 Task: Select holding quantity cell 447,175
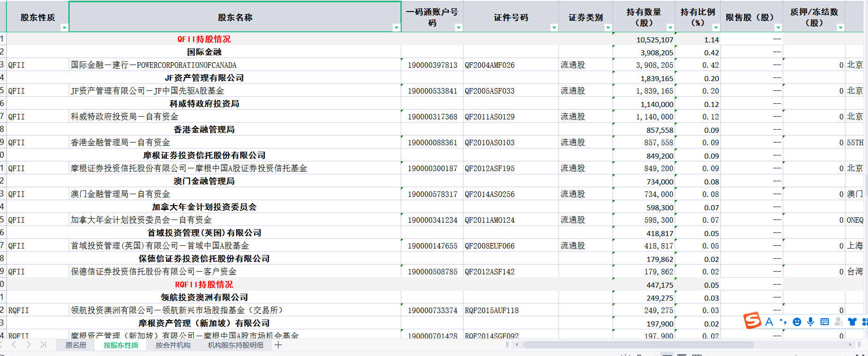click(x=644, y=285)
